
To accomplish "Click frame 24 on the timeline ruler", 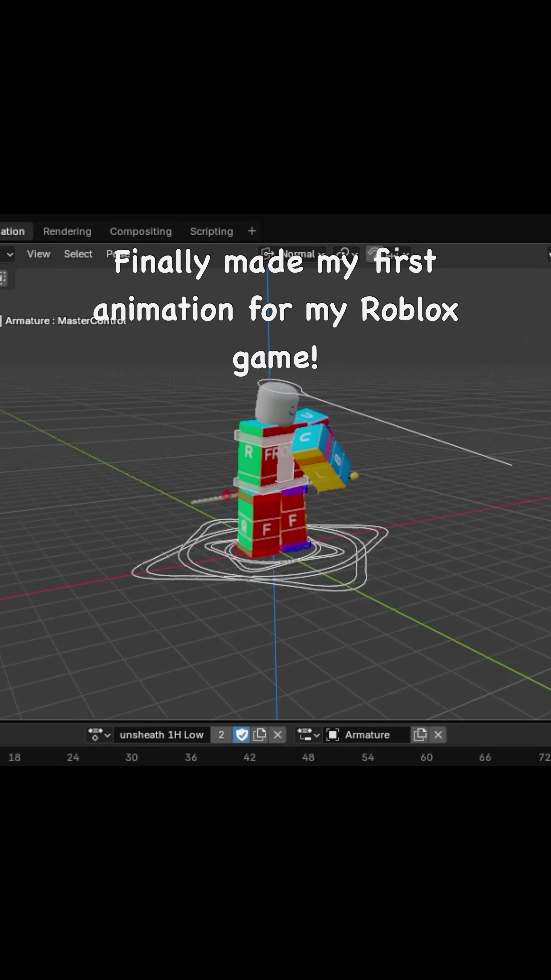I will tap(73, 757).
